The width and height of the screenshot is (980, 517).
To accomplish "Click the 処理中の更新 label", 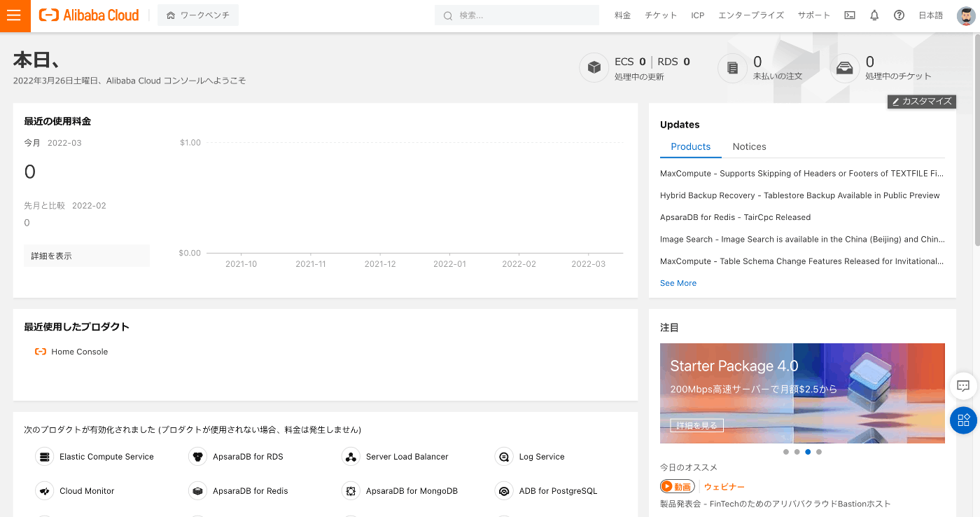I will (x=639, y=77).
